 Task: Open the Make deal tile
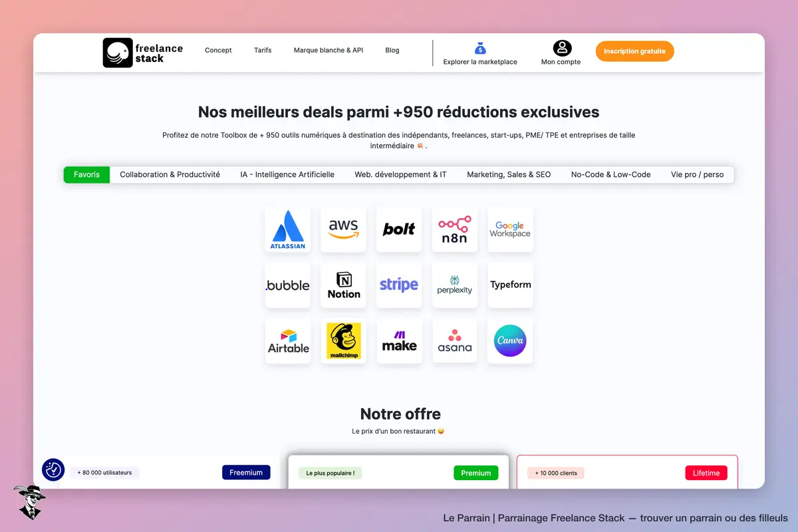(x=399, y=340)
